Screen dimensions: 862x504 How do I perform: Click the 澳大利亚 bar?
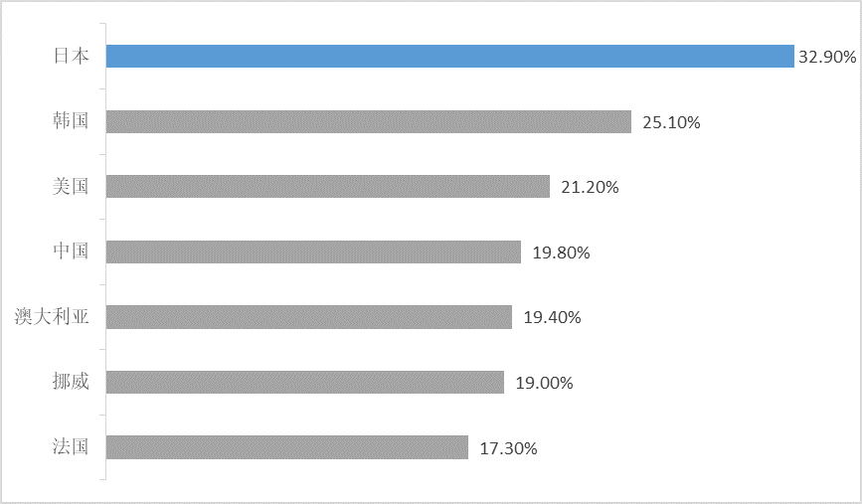308,317
